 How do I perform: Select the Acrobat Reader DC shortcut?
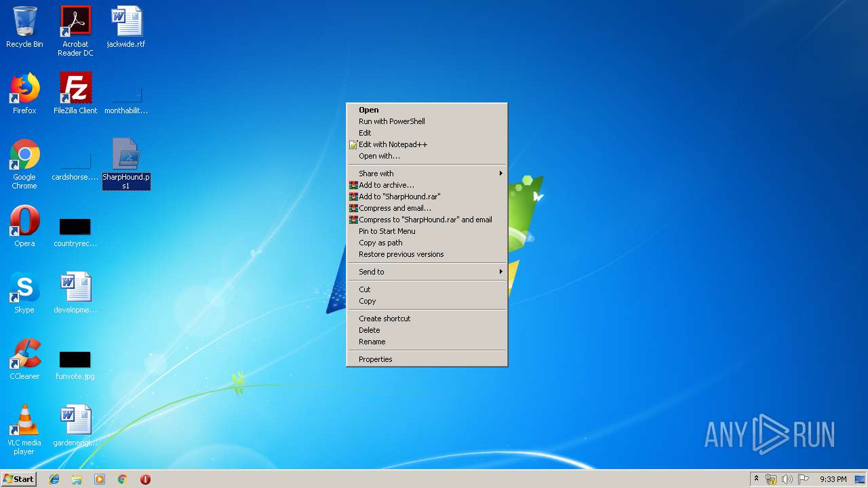[75, 31]
